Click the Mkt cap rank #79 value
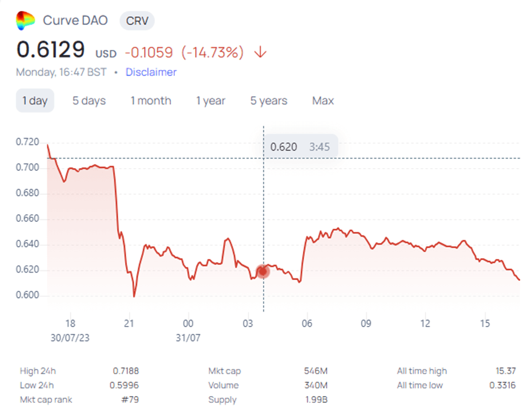This screenshot has height=417, width=532. pos(130,399)
